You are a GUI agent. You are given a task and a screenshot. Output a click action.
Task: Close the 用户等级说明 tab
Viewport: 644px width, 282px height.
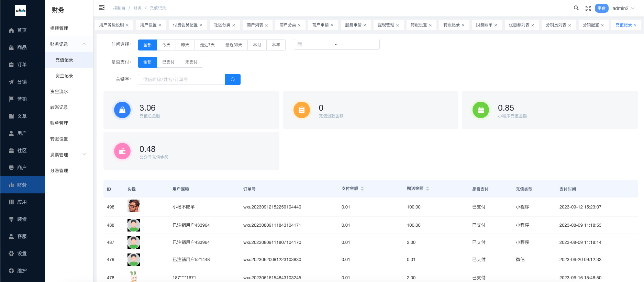127,25
